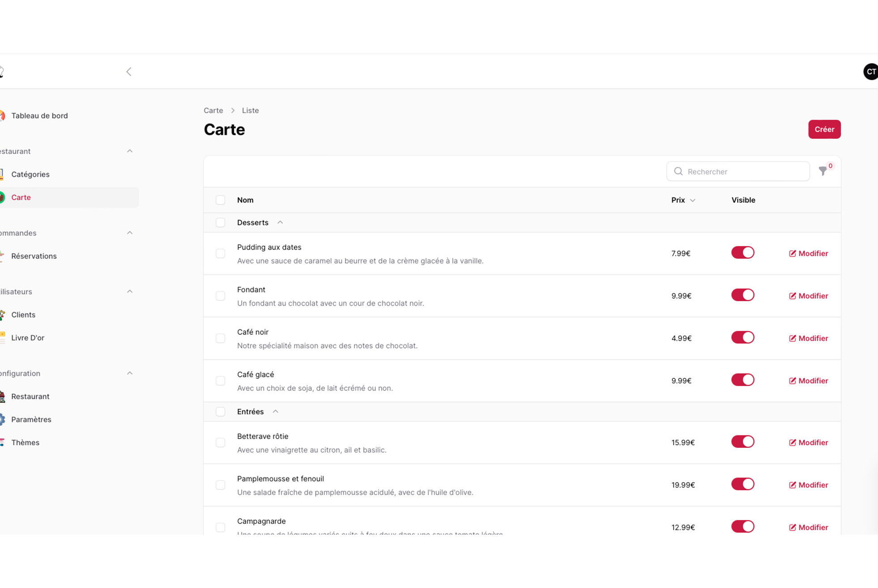The width and height of the screenshot is (878, 588).
Task: Collapse the Entrées group
Action: coord(276,412)
